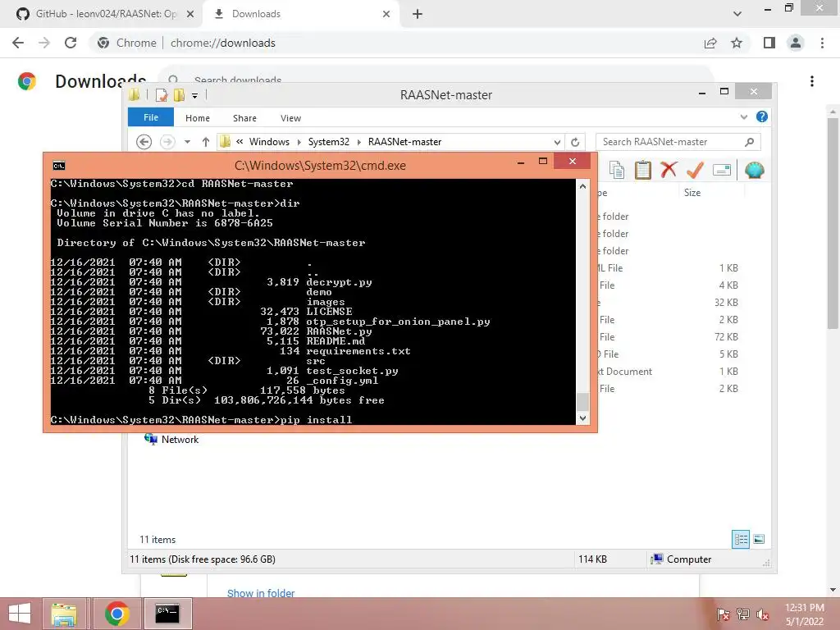Image resolution: width=840 pixels, height=630 pixels.
Task: Go up one folder level in Explorer
Action: [206, 142]
